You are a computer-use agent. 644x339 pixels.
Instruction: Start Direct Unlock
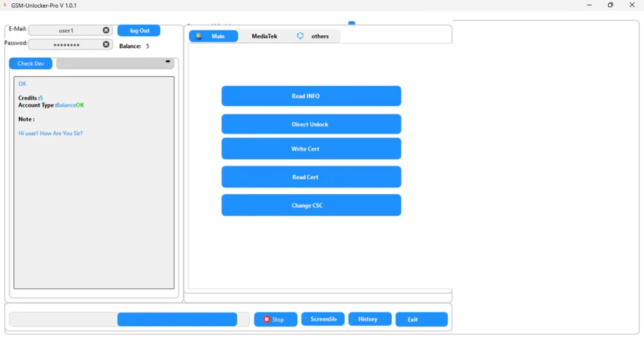point(311,125)
